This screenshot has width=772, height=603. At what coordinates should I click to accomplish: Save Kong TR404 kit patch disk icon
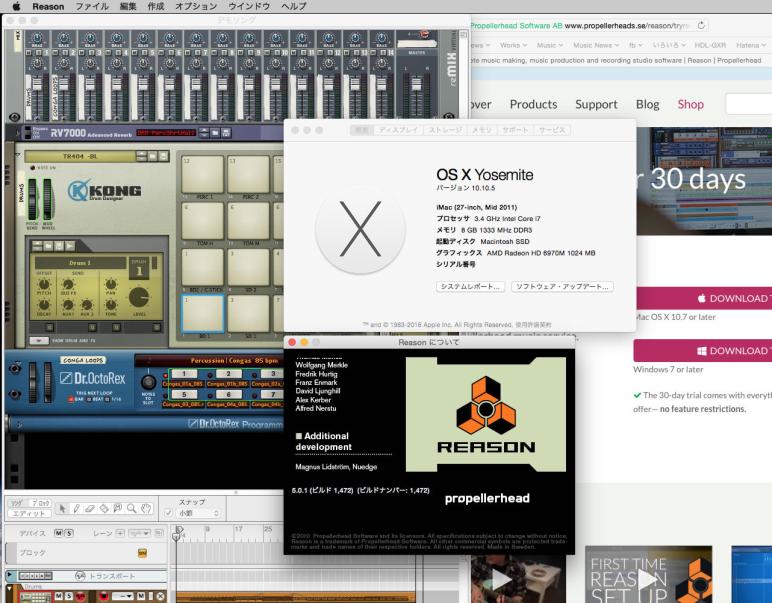click(x=163, y=156)
